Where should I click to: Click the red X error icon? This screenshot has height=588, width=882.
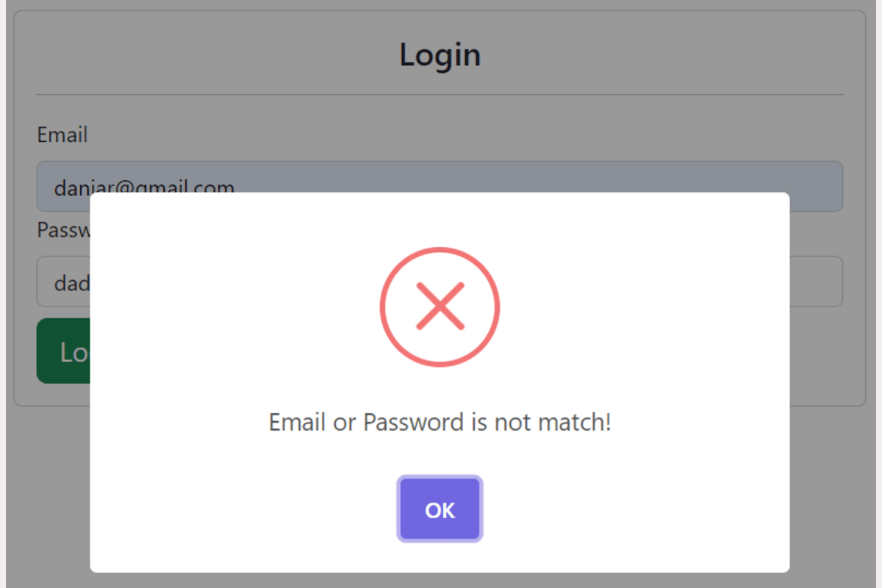point(440,306)
